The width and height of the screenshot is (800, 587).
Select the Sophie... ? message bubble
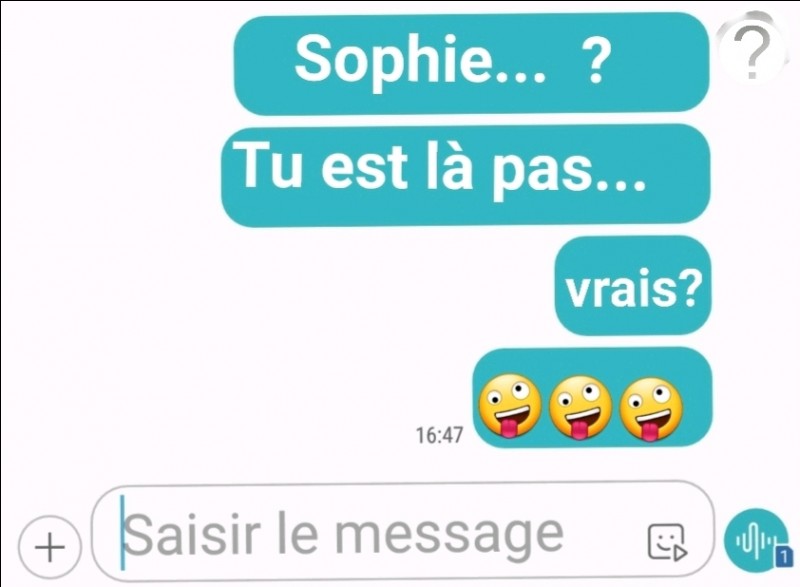pos(471,64)
